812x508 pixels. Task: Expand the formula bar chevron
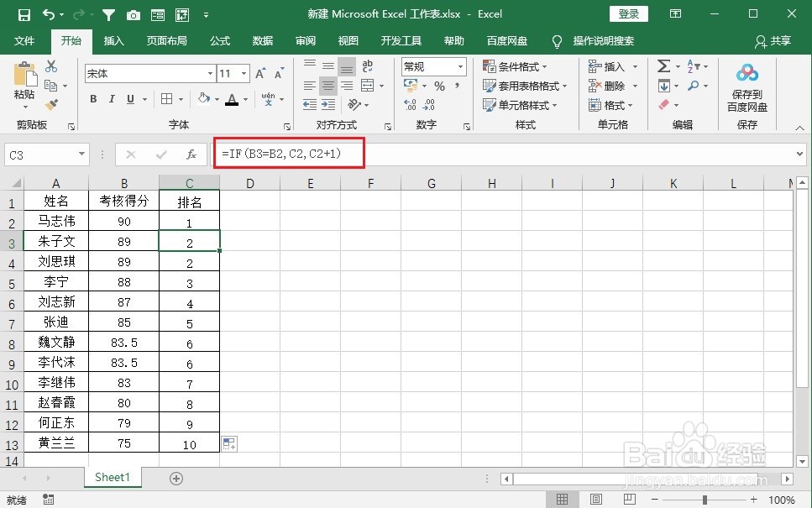799,154
